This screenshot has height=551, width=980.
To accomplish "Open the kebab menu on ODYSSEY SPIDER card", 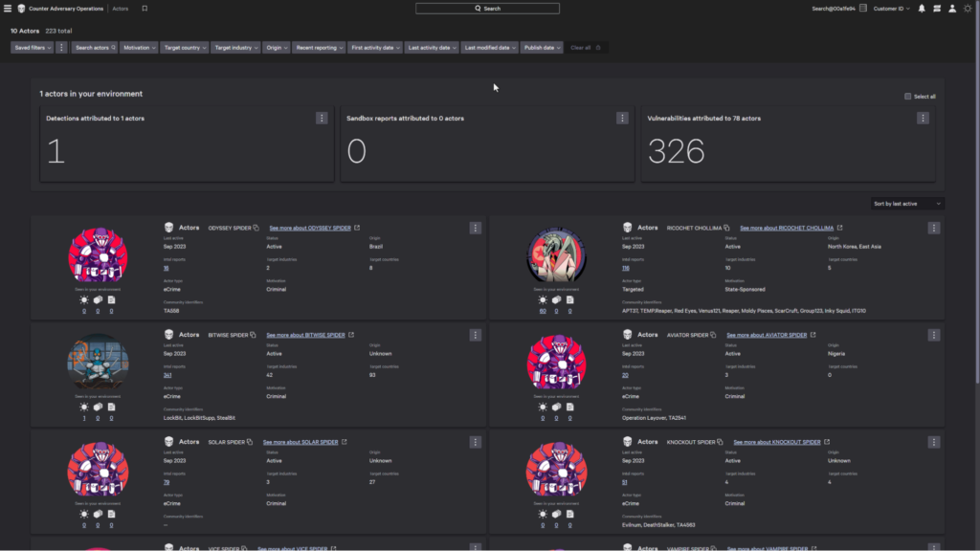I will [476, 228].
